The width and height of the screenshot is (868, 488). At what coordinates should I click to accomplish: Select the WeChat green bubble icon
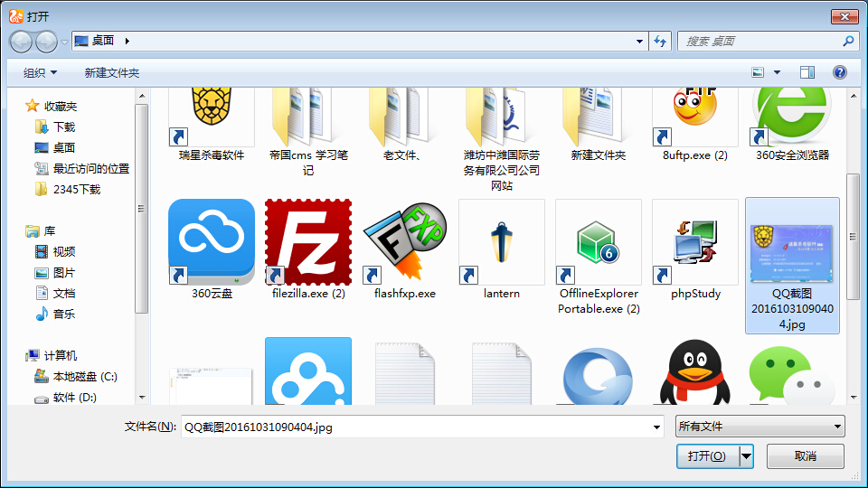(792, 374)
